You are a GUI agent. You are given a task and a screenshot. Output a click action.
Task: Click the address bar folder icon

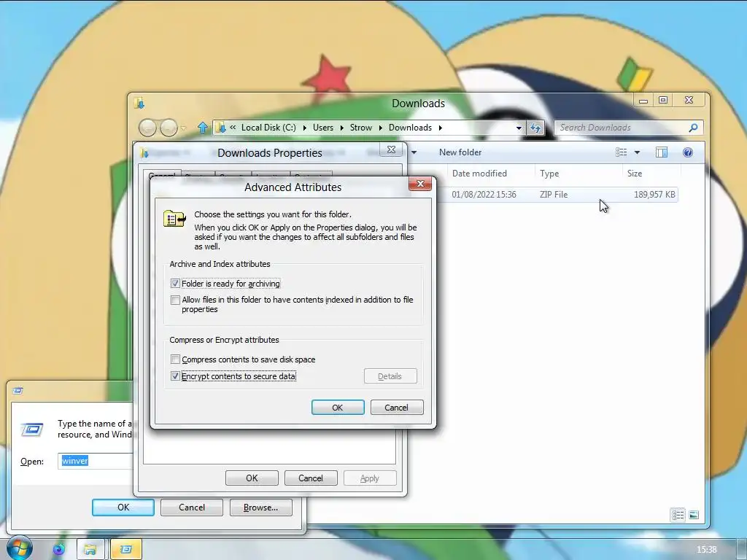coord(220,128)
